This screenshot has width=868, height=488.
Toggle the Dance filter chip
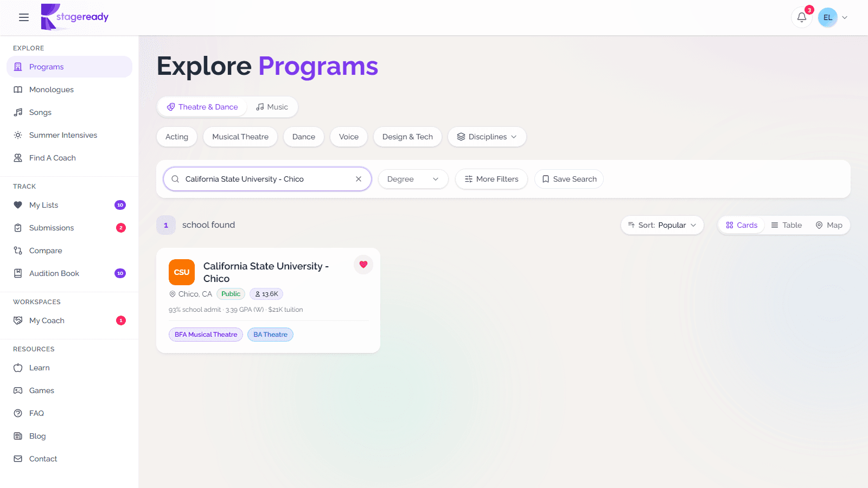[304, 137]
